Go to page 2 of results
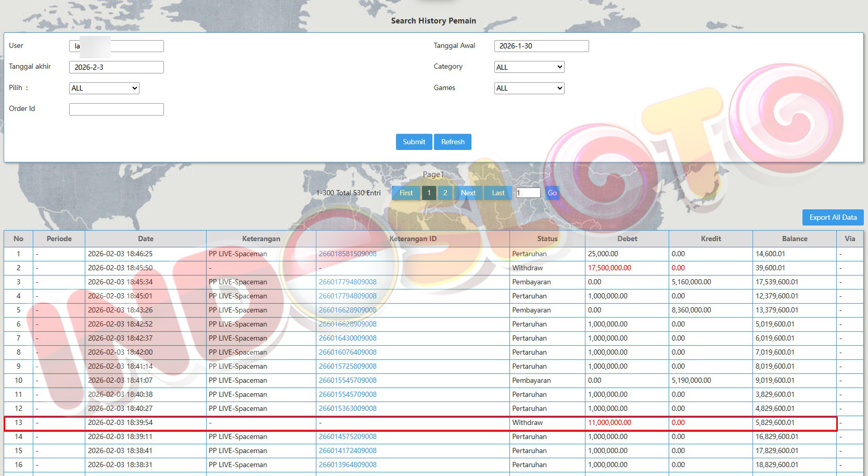The image size is (868, 476). tap(445, 193)
